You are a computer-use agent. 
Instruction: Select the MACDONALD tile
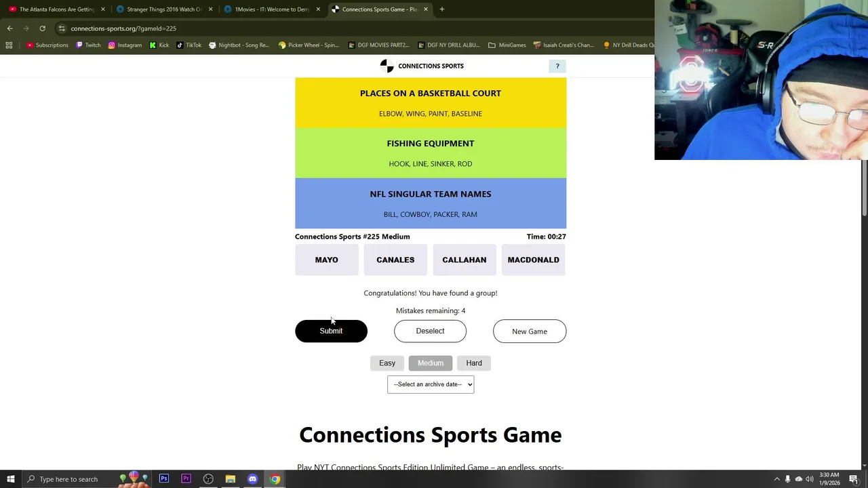pos(534,260)
